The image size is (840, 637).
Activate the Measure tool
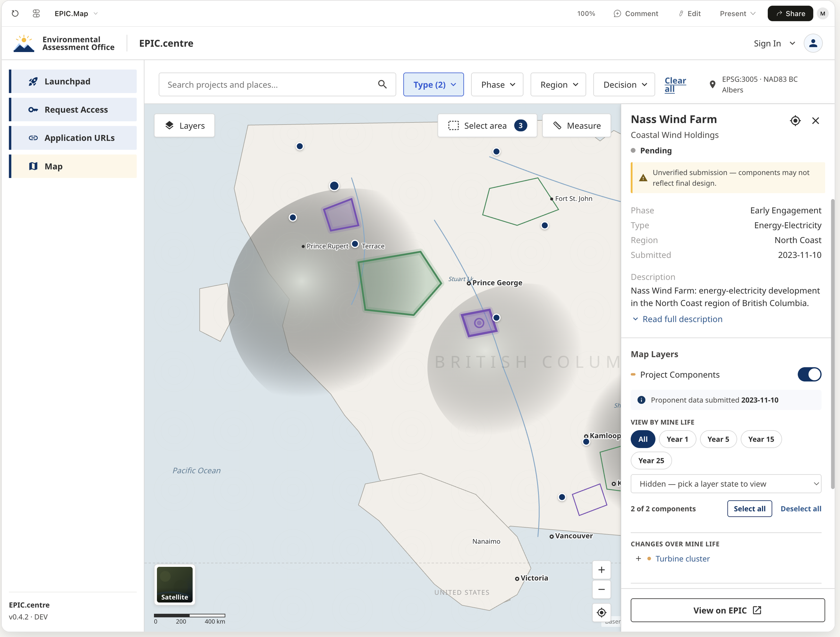pos(577,126)
